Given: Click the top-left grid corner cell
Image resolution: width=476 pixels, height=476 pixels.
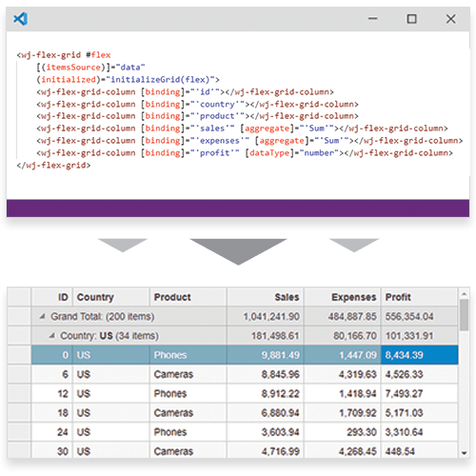Looking at the screenshot, I should 19,297.
